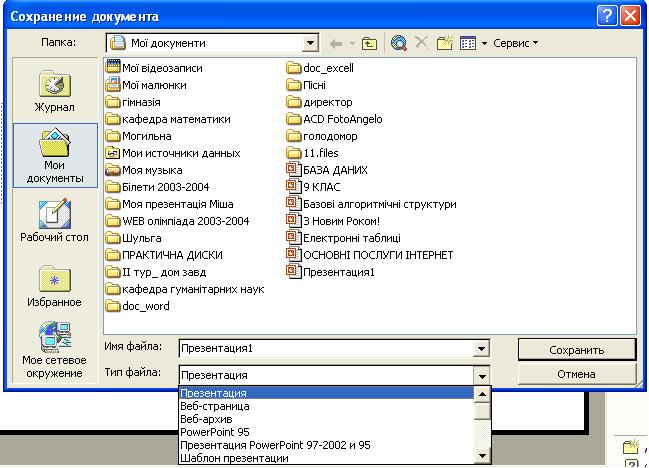The image size is (649, 468).
Task: Go up one folder level
Action: point(369,43)
